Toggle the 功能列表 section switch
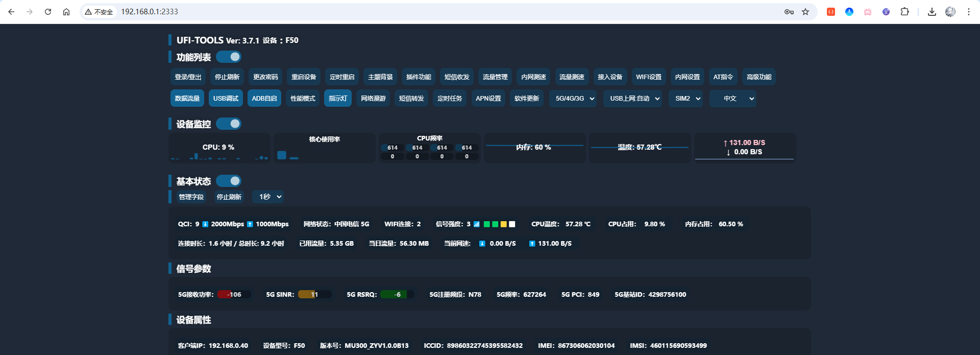Screen dimensions: 980x355 229,57
